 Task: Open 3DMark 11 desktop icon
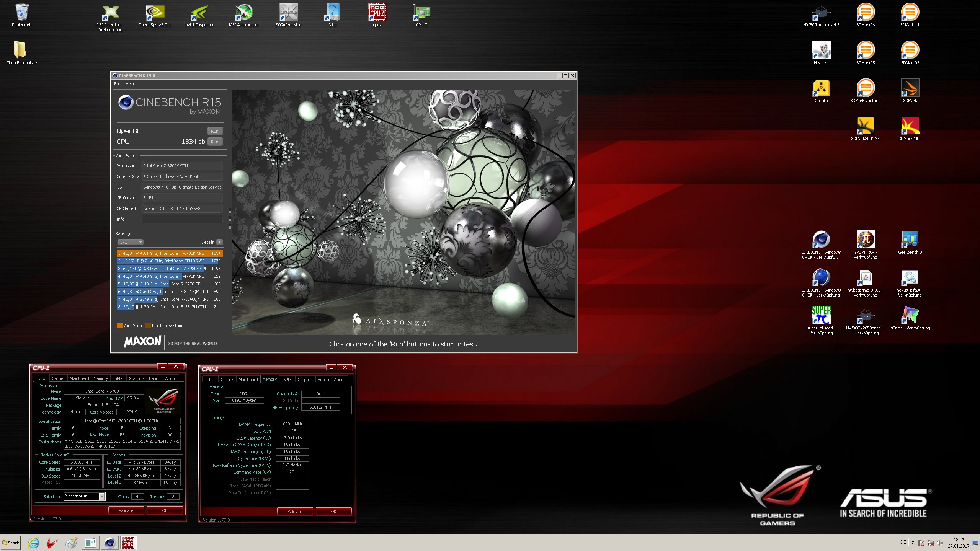point(910,15)
